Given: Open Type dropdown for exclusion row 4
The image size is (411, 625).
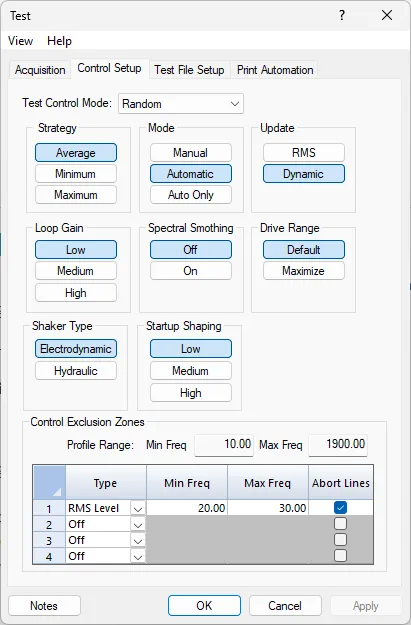Looking at the screenshot, I should click(138, 556).
